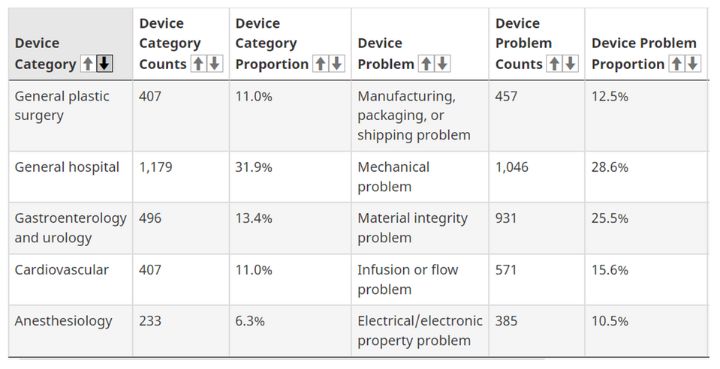Click the 1,179 count cell

[181, 177]
